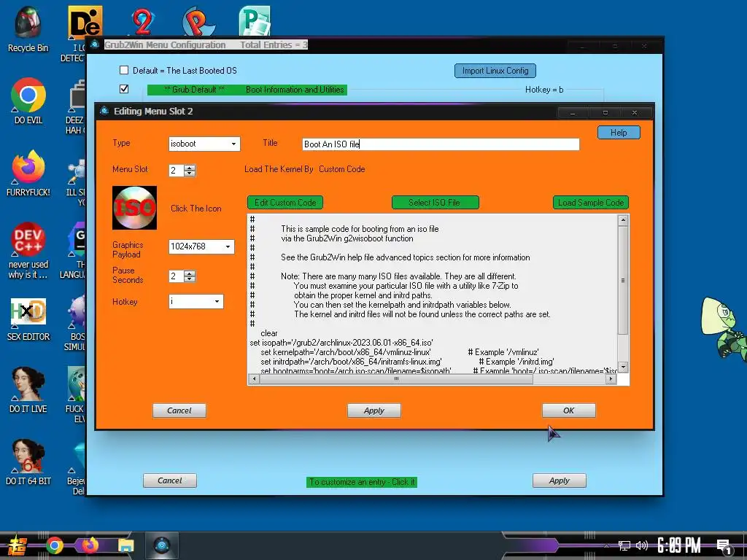Screen dimensions: 747x560
Task: Click the ISO disc icon
Action: coord(134,208)
